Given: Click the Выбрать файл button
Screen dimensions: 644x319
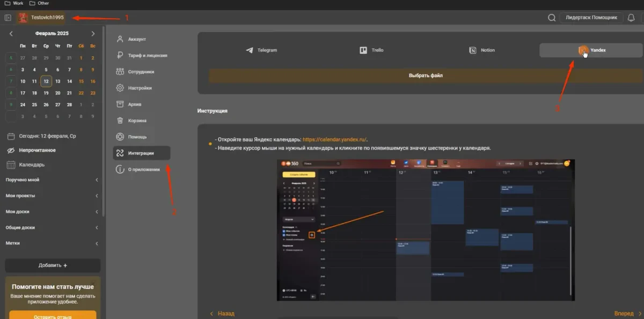Looking at the screenshot, I should tap(426, 76).
